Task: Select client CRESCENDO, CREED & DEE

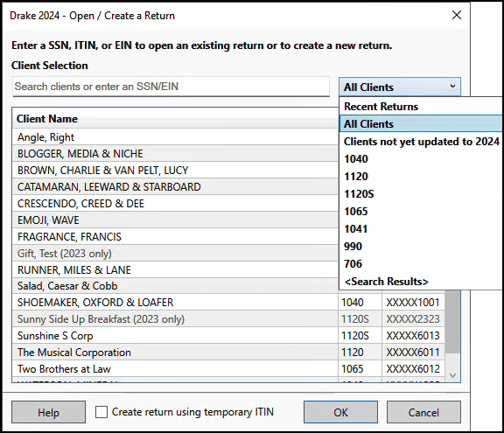Action: point(175,204)
